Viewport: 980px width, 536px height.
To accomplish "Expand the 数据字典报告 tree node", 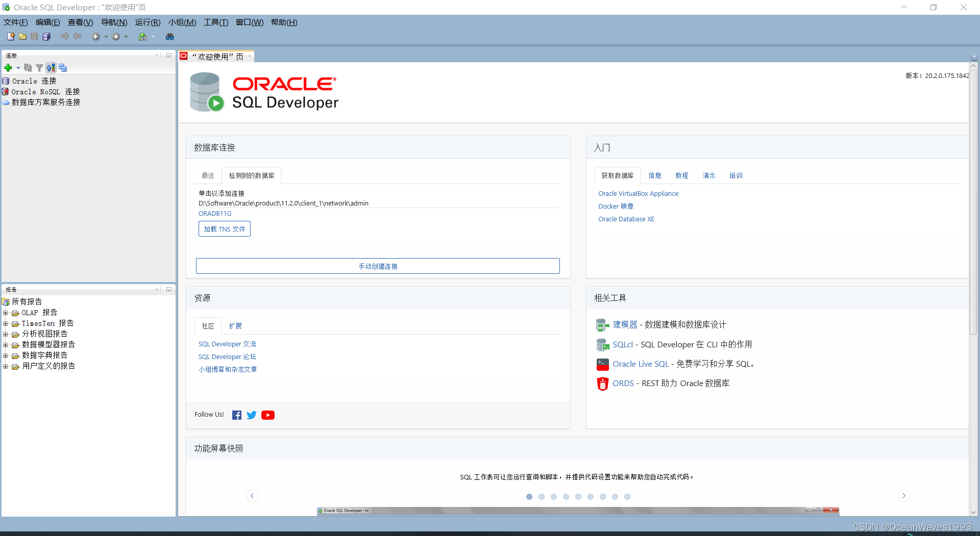I will click(5, 355).
